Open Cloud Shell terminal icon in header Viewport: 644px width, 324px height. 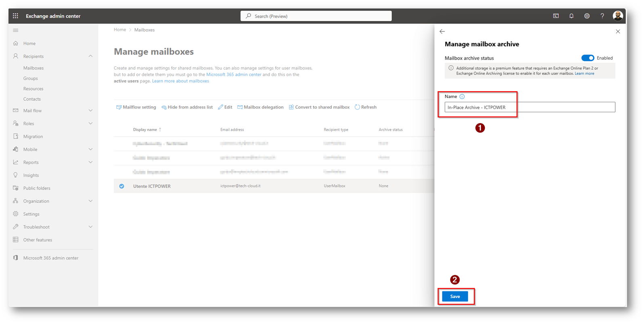click(556, 16)
